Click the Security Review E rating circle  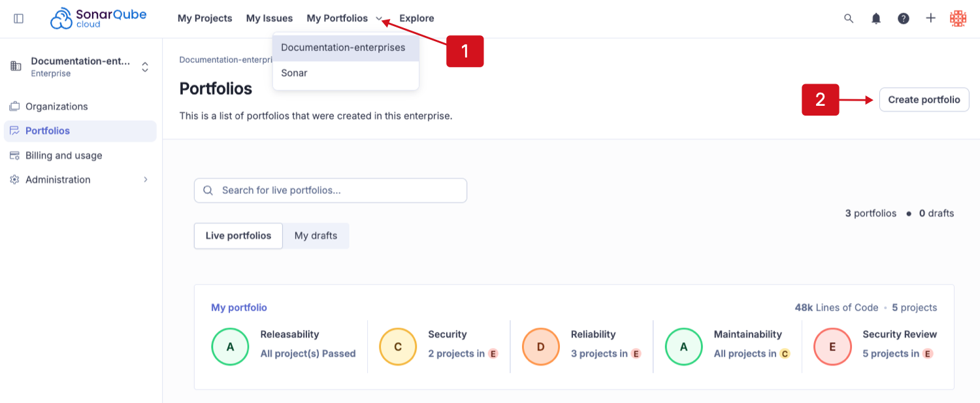[832, 347]
